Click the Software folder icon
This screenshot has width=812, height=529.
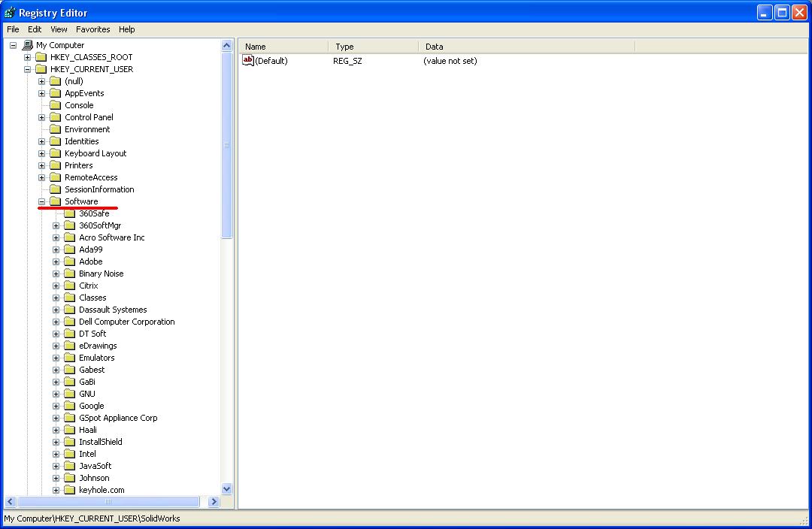pos(56,201)
